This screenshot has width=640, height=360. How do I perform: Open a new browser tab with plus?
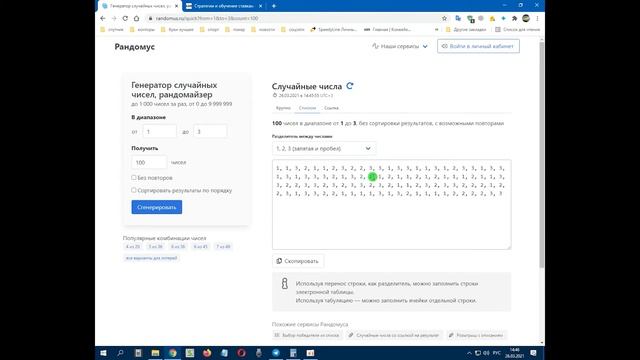pyautogui.click(x=273, y=6)
